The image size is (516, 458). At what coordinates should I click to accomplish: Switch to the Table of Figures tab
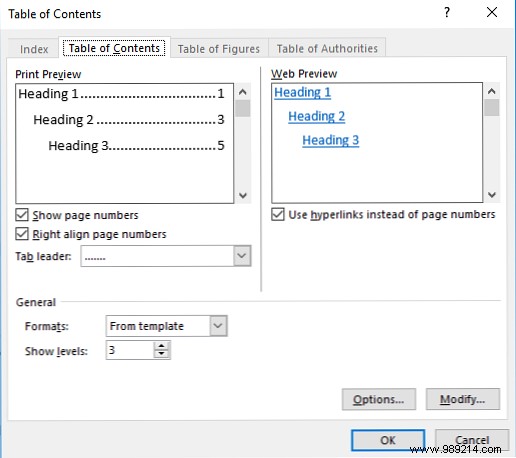(x=219, y=49)
